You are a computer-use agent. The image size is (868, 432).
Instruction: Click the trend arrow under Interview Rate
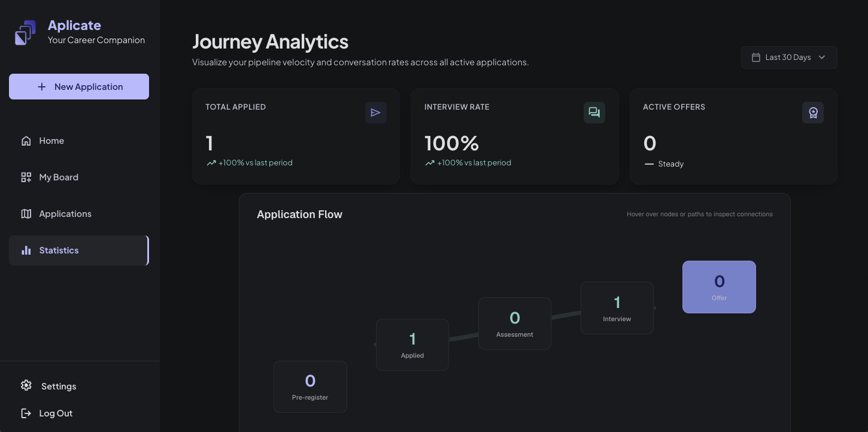click(429, 163)
